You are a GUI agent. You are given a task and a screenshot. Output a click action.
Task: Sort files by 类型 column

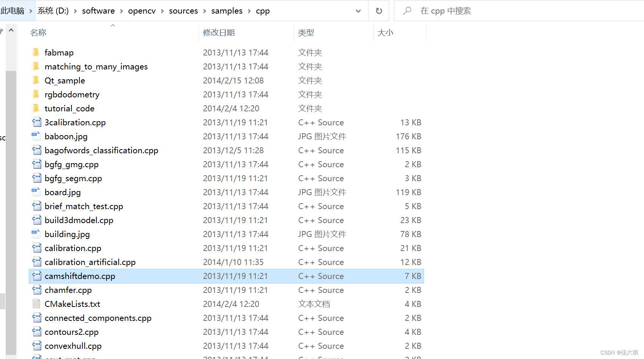coord(306,32)
